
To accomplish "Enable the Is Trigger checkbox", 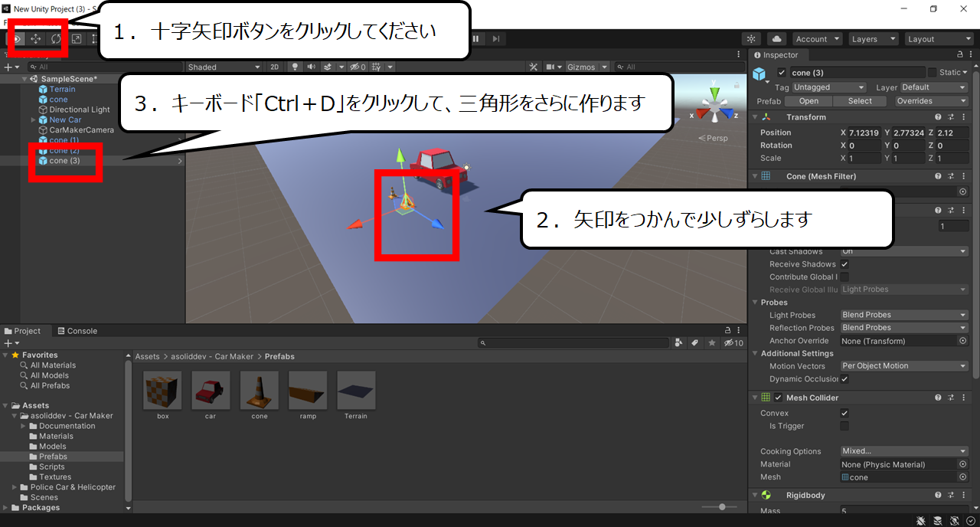I will 844,426.
